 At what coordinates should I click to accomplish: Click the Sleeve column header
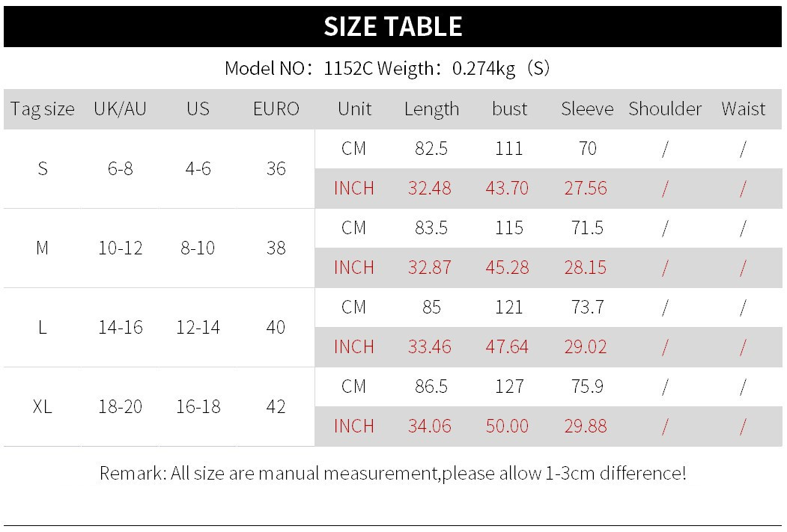coord(587,109)
